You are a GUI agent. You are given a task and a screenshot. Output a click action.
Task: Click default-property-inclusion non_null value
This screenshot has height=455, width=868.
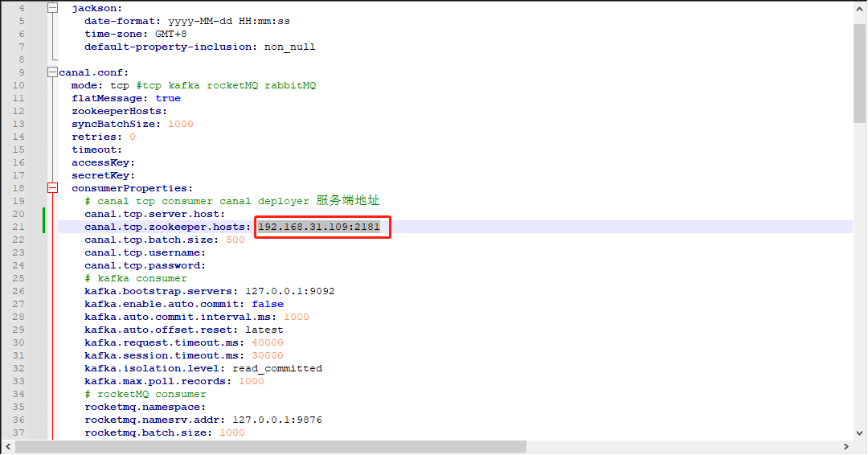pyautogui.click(x=289, y=47)
